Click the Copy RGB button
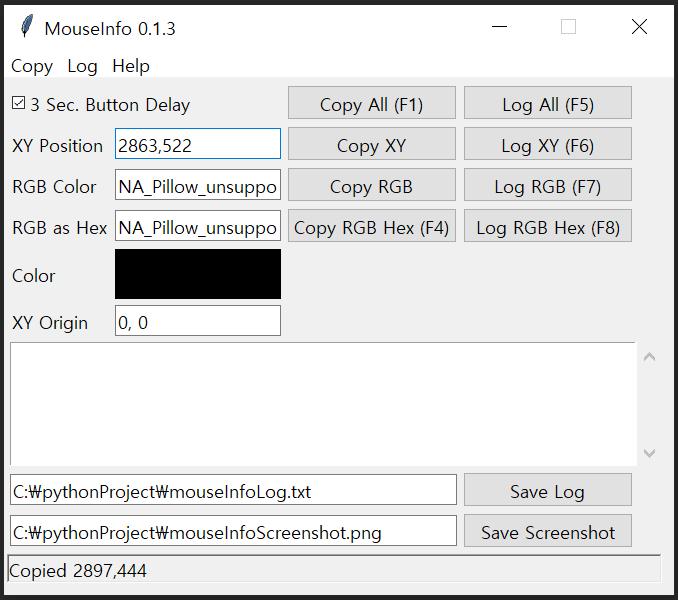The image size is (678, 600). (371, 185)
